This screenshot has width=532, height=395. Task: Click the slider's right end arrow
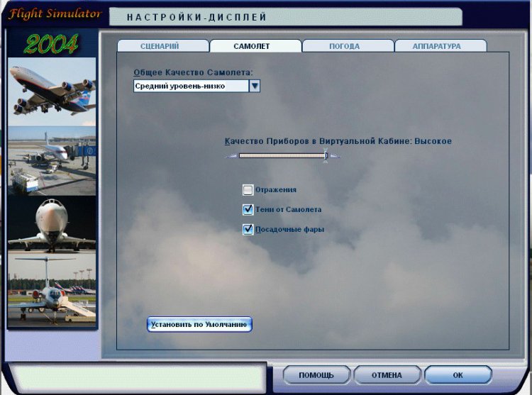coord(335,155)
